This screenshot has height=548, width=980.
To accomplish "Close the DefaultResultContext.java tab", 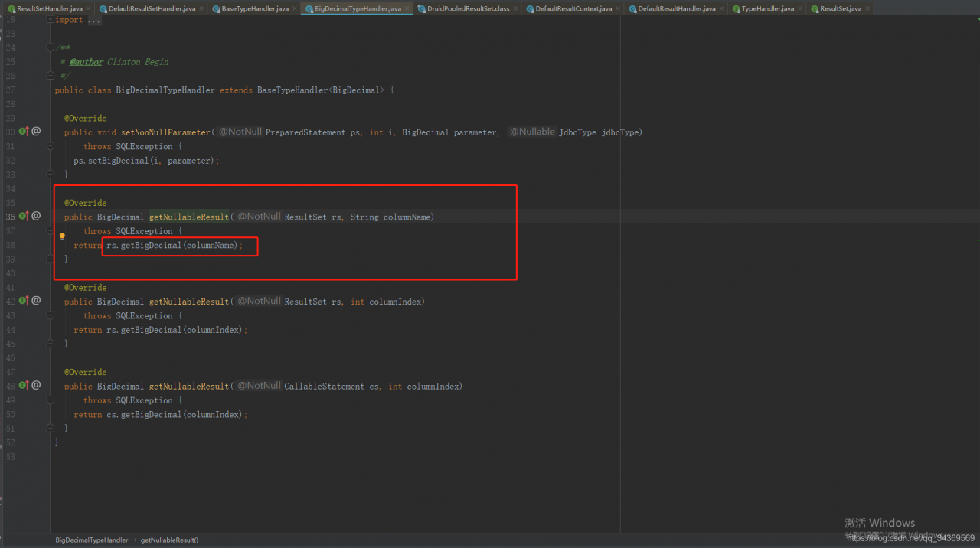I will click(619, 8).
